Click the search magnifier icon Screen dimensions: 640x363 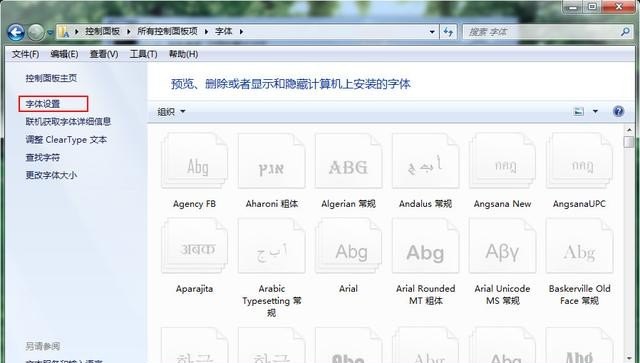coord(624,31)
